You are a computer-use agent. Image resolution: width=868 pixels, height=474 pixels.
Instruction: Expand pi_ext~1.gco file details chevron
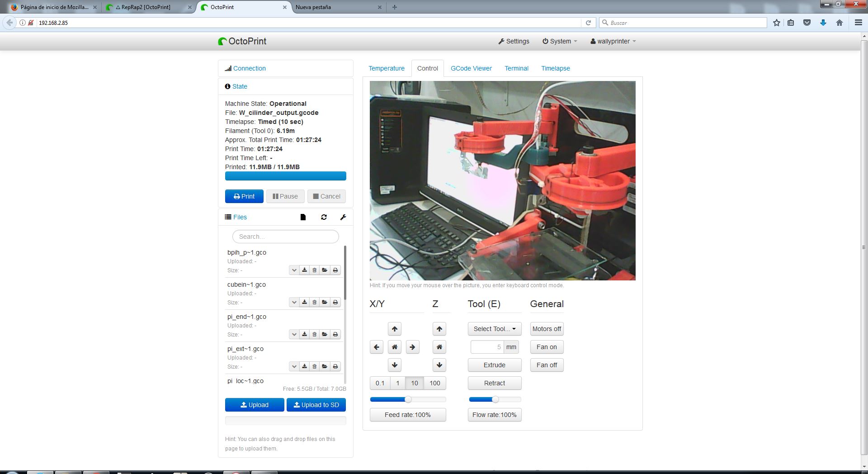[x=294, y=366]
